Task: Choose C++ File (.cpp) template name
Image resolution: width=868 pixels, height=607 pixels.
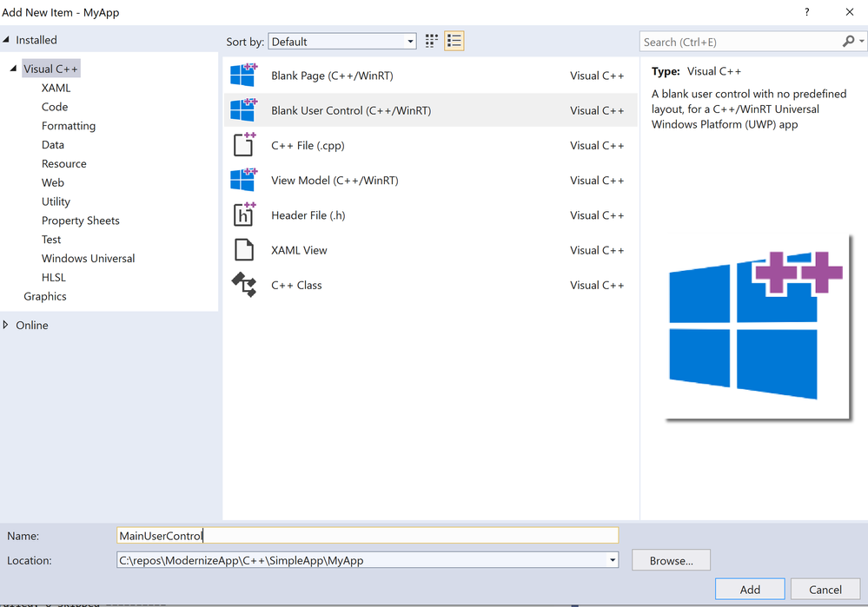Action: (308, 146)
